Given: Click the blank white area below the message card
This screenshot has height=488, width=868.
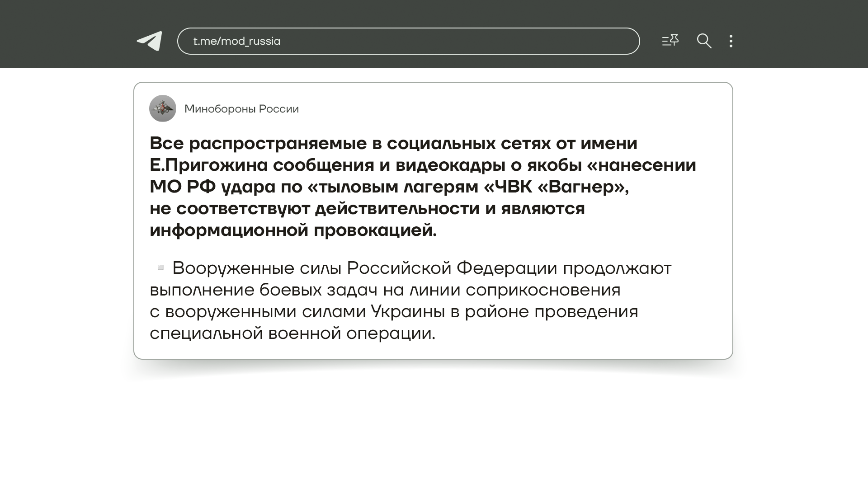Looking at the screenshot, I should coord(433,429).
